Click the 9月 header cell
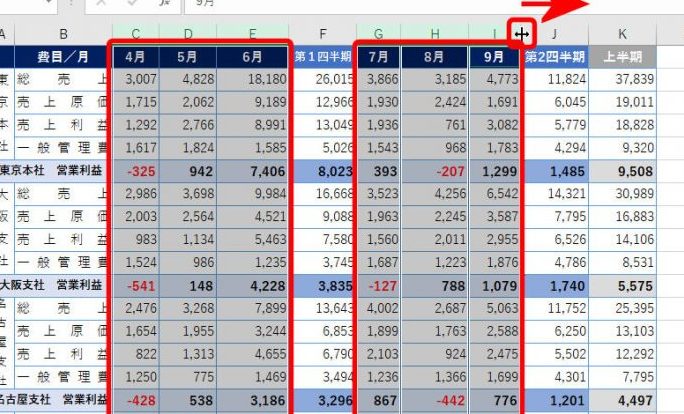This screenshot has height=414, width=684. pos(495,57)
